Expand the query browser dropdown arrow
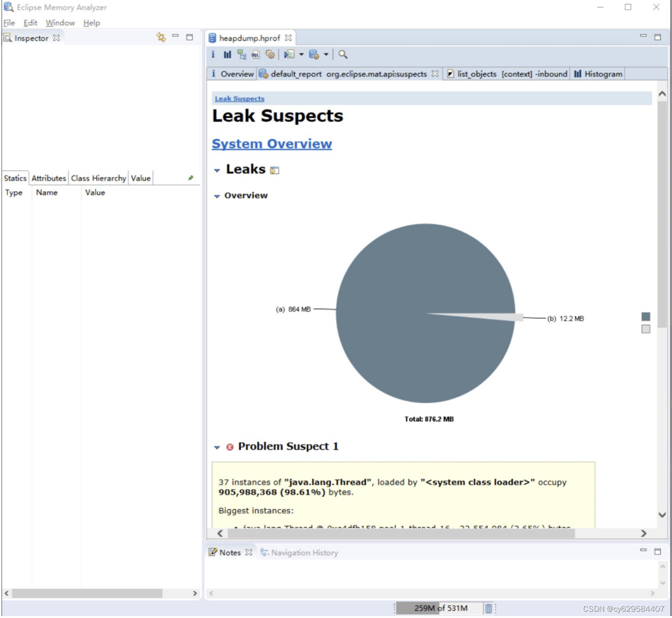The width and height of the screenshot is (672, 618). coord(326,54)
